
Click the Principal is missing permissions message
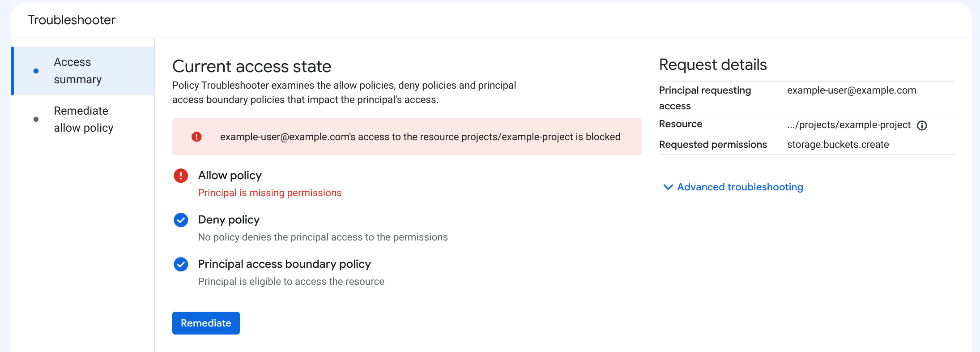point(270,193)
